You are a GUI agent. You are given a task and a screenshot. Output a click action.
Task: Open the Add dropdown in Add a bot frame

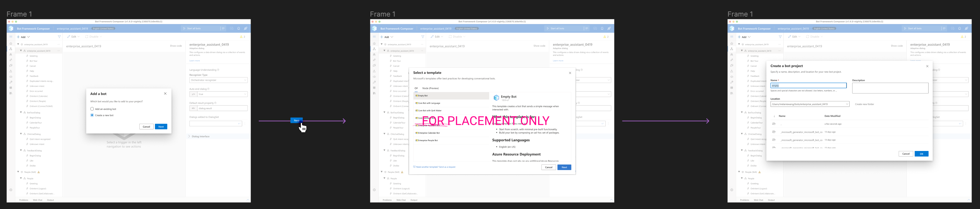[x=24, y=37]
